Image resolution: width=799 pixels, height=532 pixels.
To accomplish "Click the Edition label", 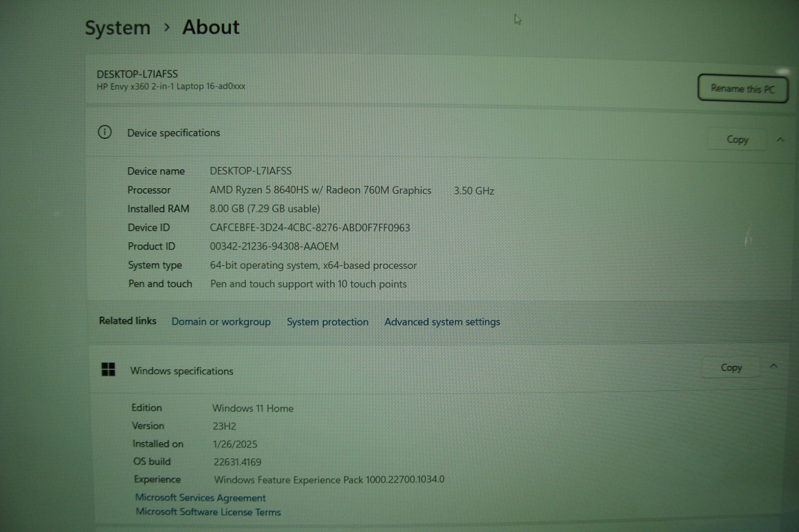I will tap(146, 408).
